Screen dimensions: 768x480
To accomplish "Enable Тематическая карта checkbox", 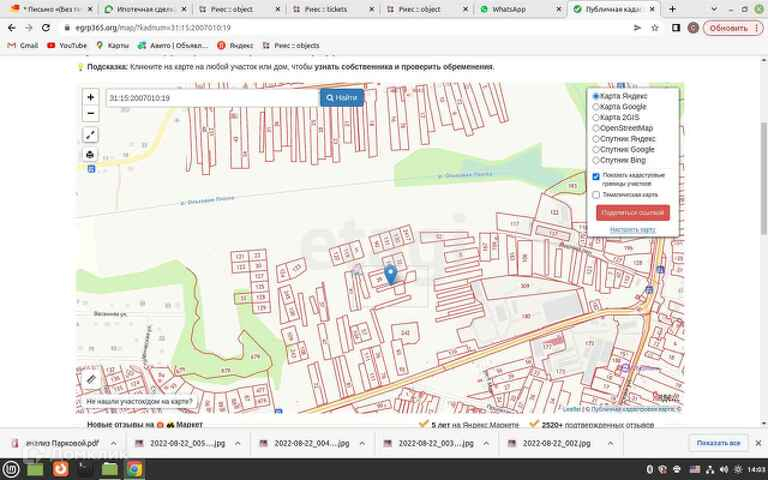I will click(x=596, y=195).
